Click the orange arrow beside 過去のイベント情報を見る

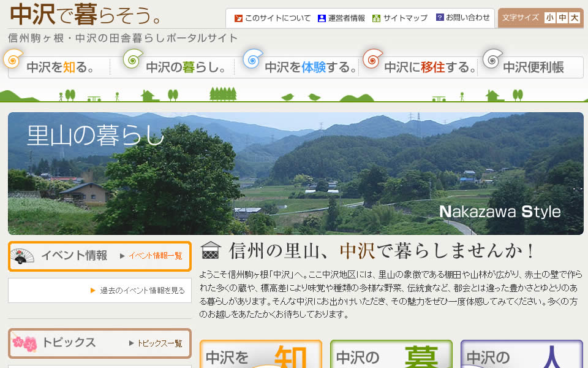point(93,290)
